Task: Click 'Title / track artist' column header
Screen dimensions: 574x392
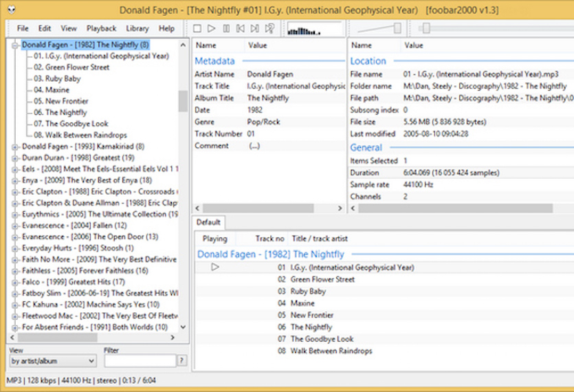Action: tap(320, 239)
